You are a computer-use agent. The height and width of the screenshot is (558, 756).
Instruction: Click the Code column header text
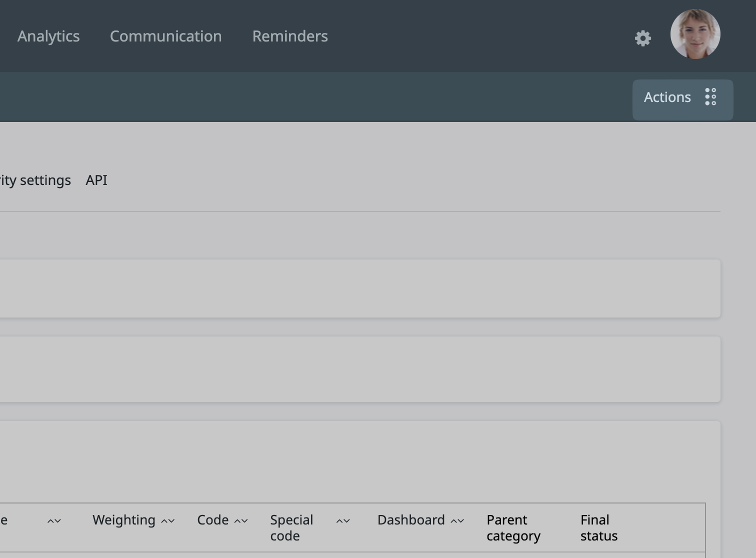tap(212, 520)
